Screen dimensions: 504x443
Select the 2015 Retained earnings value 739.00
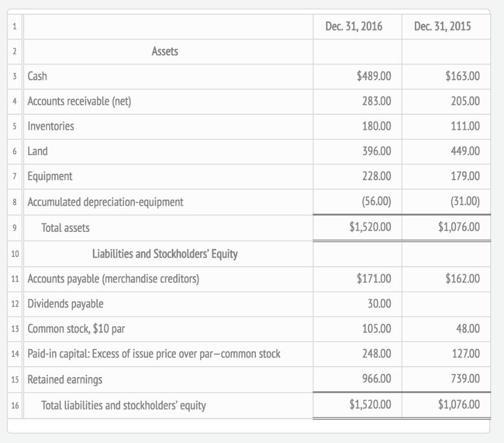(x=466, y=380)
